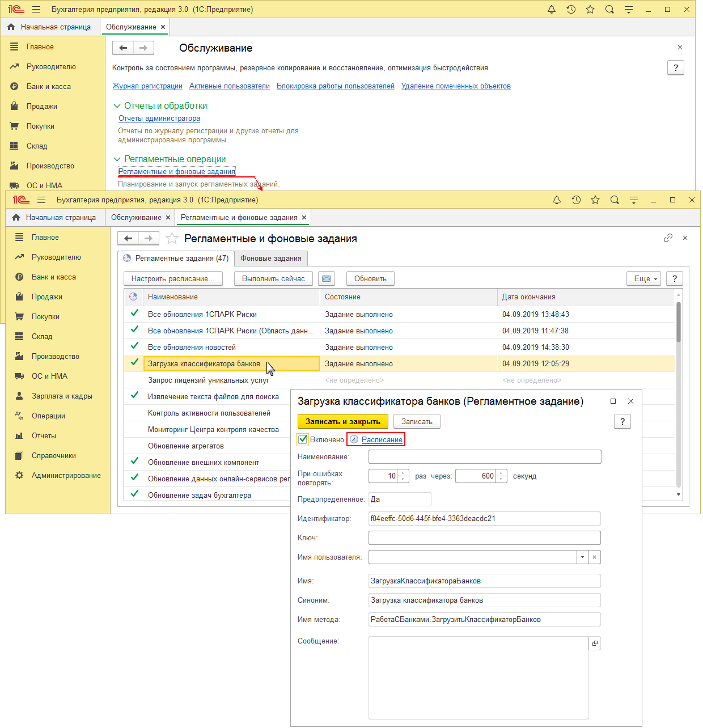Image resolution: width=703 pixels, height=728 pixels.
Task: Open notifications bell in the back window
Action: point(552,9)
